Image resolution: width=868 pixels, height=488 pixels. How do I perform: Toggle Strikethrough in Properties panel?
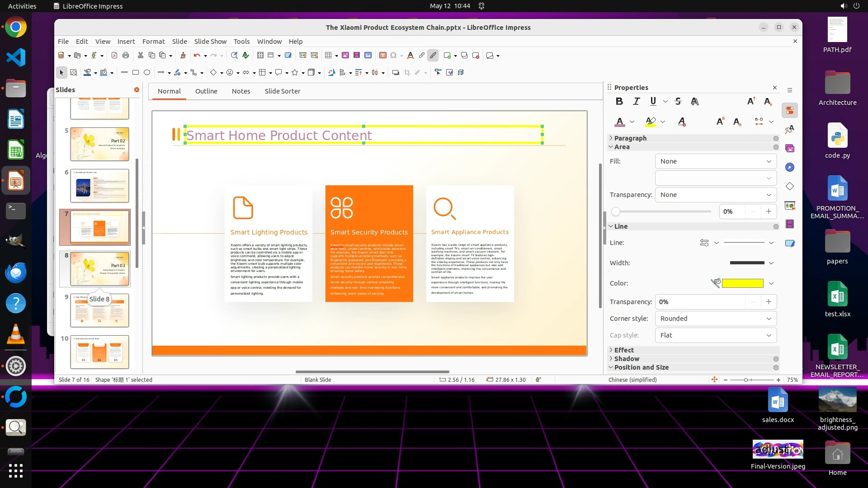click(x=678, y=101)
